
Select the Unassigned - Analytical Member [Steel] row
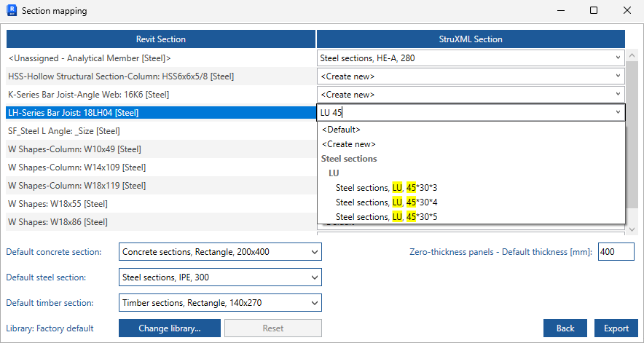(160, 58)
